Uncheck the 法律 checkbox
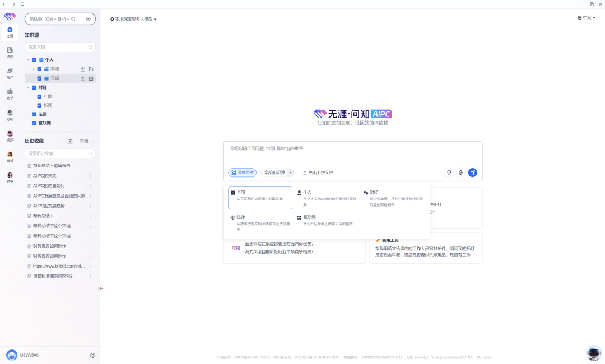 point(34,114)
